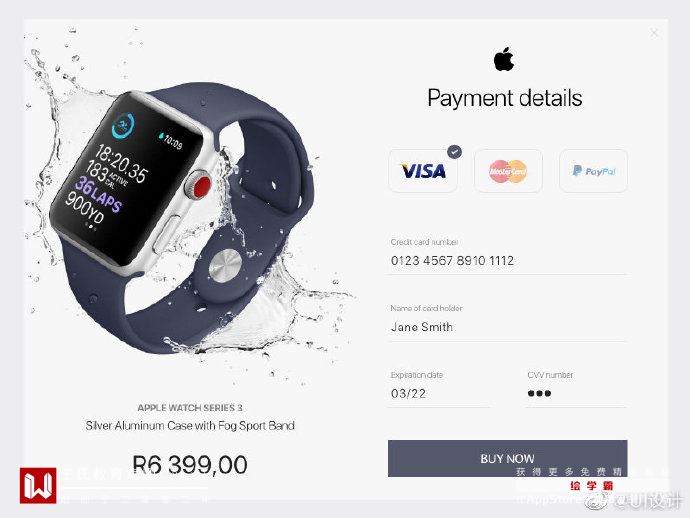Click the Silver Aluminum Case description text
The height and width of the screenshot is (518, 690).
190,426
